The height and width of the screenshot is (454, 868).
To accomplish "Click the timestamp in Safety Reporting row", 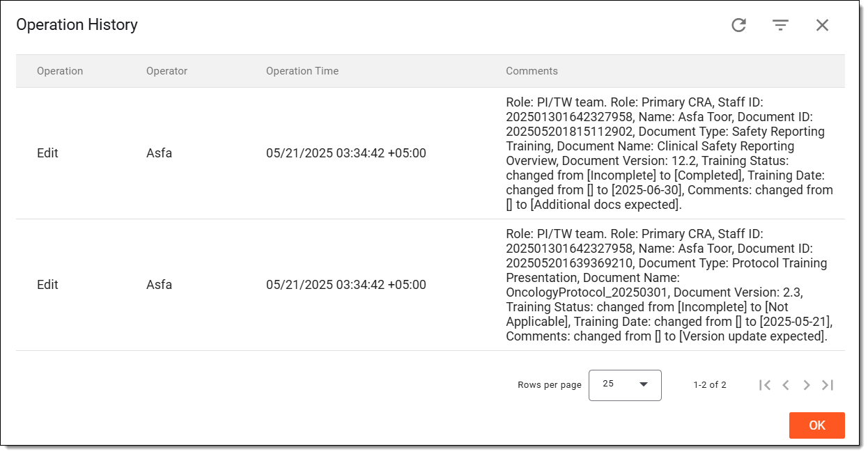I will coord(346,153).
